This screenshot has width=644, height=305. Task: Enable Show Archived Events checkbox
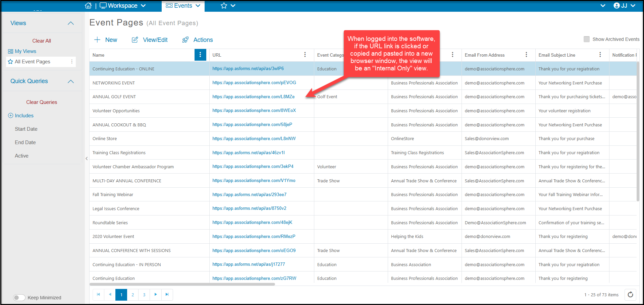click(587, 39)
